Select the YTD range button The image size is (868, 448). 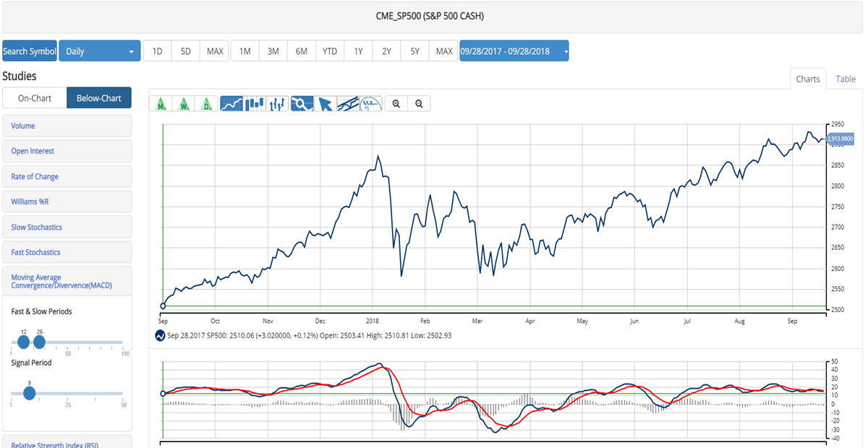point(329,51)
